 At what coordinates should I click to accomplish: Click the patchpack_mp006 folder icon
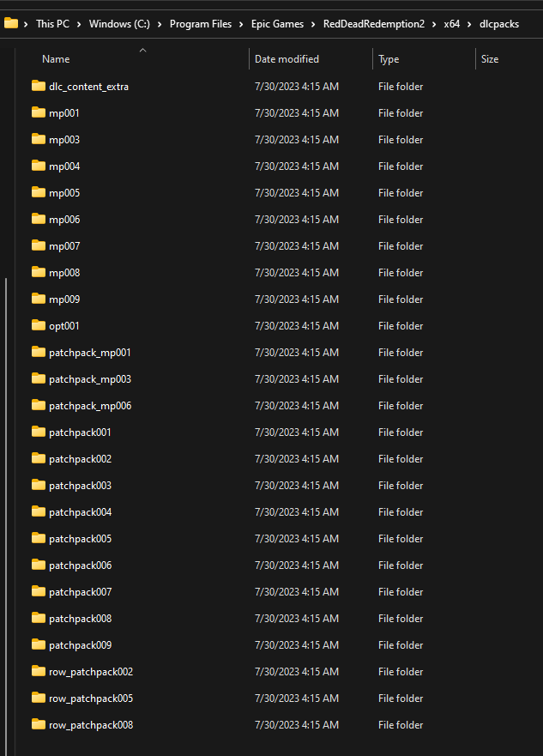(x=39, y=405)
